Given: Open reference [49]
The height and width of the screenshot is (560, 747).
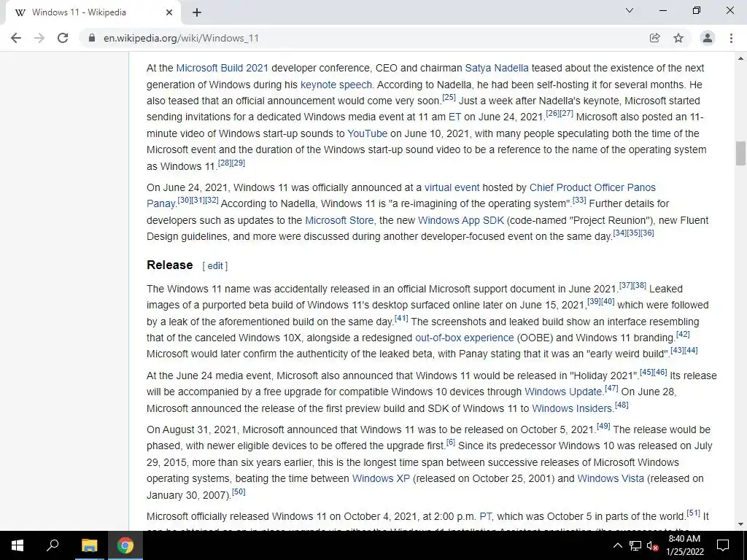Looking at the screenshot, I should pyautogui.click(x=603, y=426).
